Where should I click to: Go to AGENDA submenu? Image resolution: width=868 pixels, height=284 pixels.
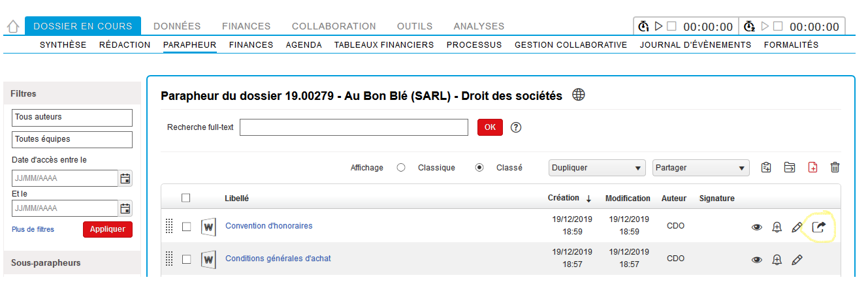point(304,45)
